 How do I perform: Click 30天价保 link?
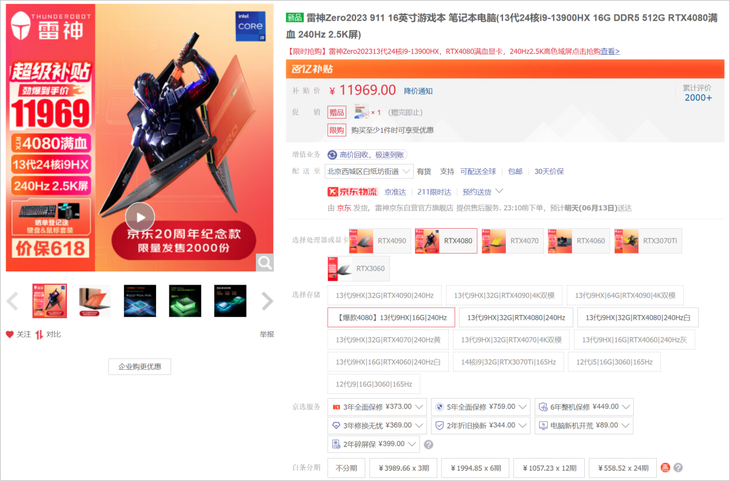click(x=549, y=171)
